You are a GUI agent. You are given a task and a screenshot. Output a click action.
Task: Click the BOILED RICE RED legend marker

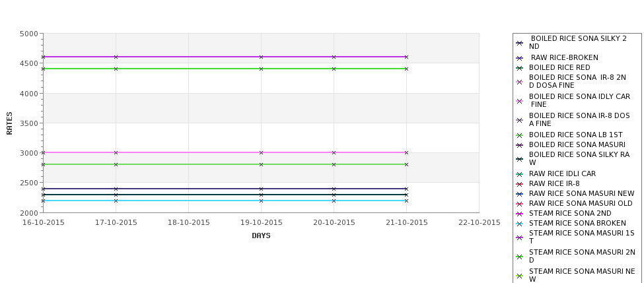click(x=520, y=68)
